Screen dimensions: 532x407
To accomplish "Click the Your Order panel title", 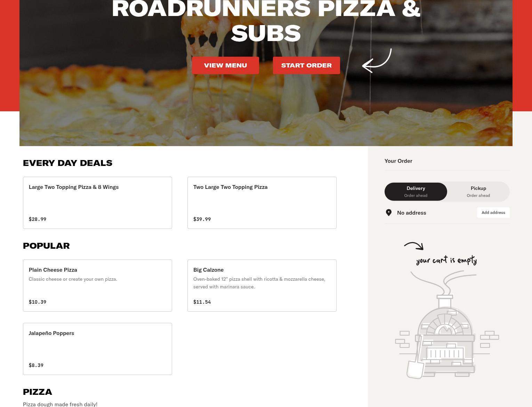I will click(398, 161).
